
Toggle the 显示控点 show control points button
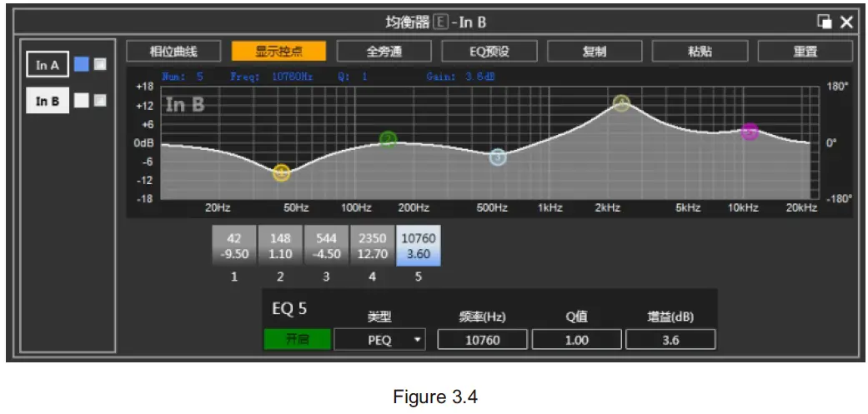[x=278, y=52]
